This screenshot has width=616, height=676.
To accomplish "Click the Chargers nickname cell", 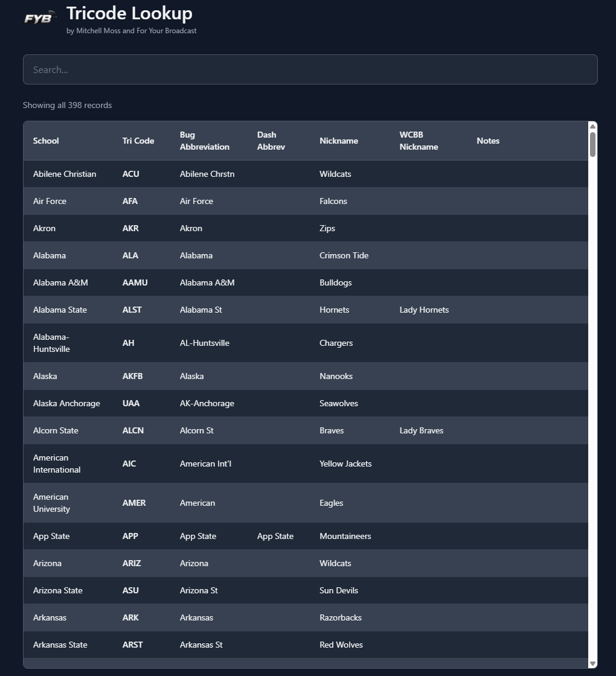I will click(336, 343).
